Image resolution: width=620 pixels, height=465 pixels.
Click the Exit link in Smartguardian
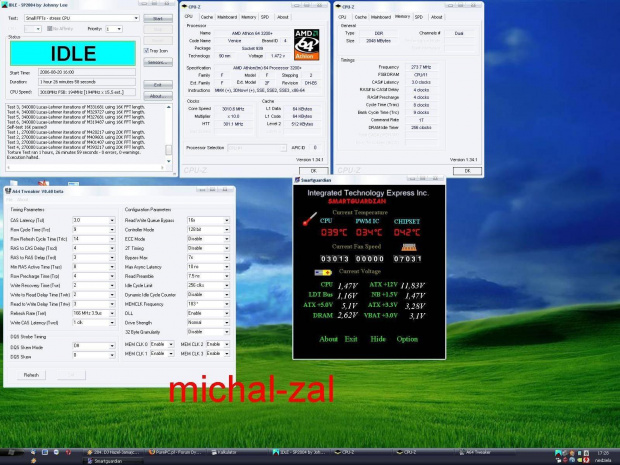[351, 339]
